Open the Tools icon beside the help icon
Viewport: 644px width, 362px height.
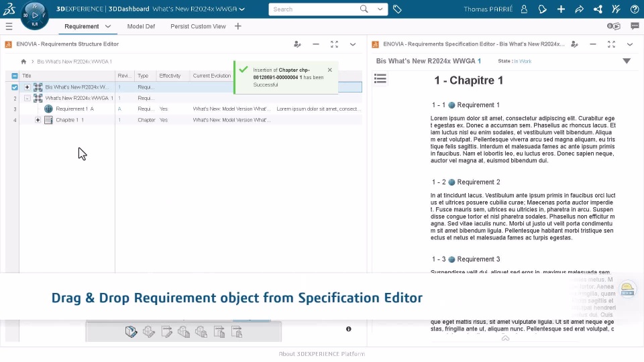pos(616,9)
